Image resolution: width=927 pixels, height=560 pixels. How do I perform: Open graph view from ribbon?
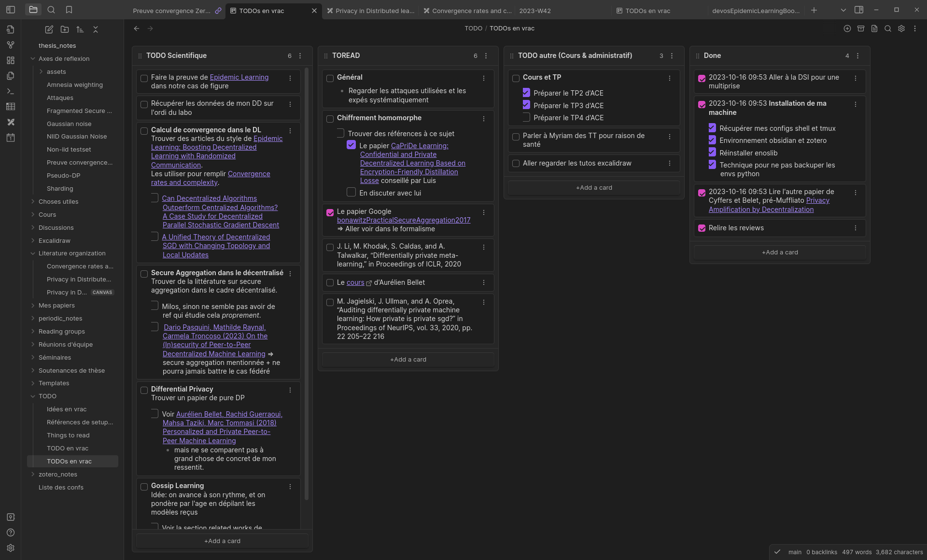[x=11, y=45]
